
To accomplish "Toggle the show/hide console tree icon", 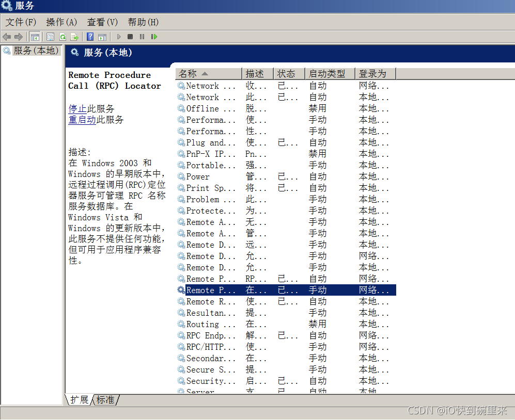I will (x=35, y=37).
